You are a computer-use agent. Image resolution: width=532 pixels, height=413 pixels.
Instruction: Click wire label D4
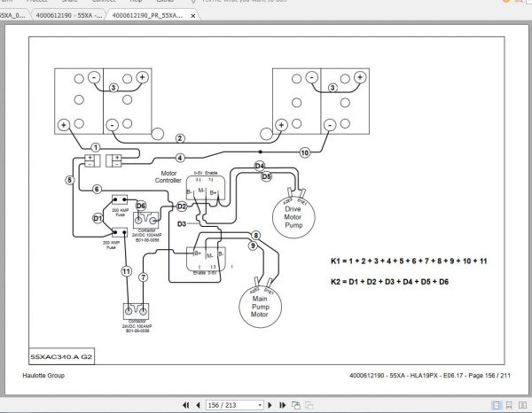pyautogui.click(x=260, y=166)
